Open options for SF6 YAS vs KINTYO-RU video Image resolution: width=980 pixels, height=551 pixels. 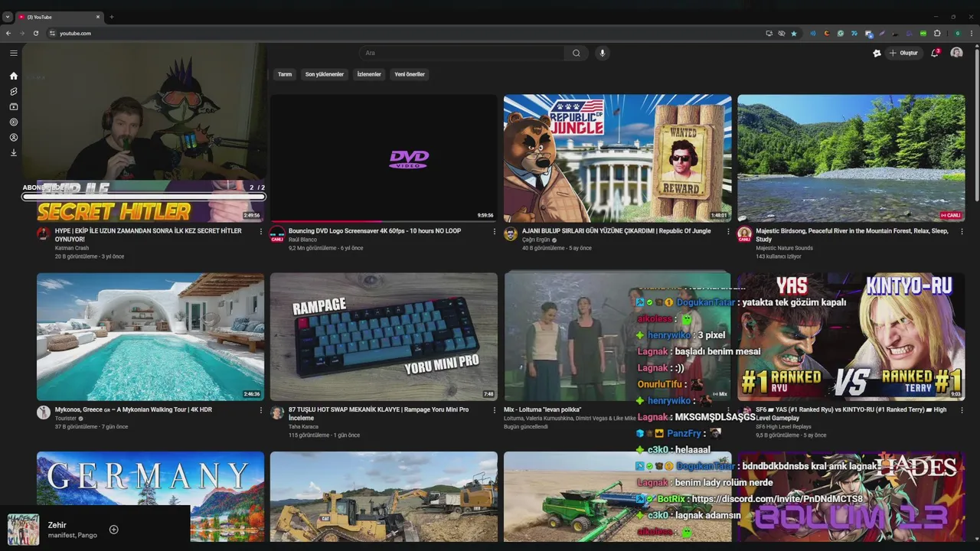[x=962, y=410]
